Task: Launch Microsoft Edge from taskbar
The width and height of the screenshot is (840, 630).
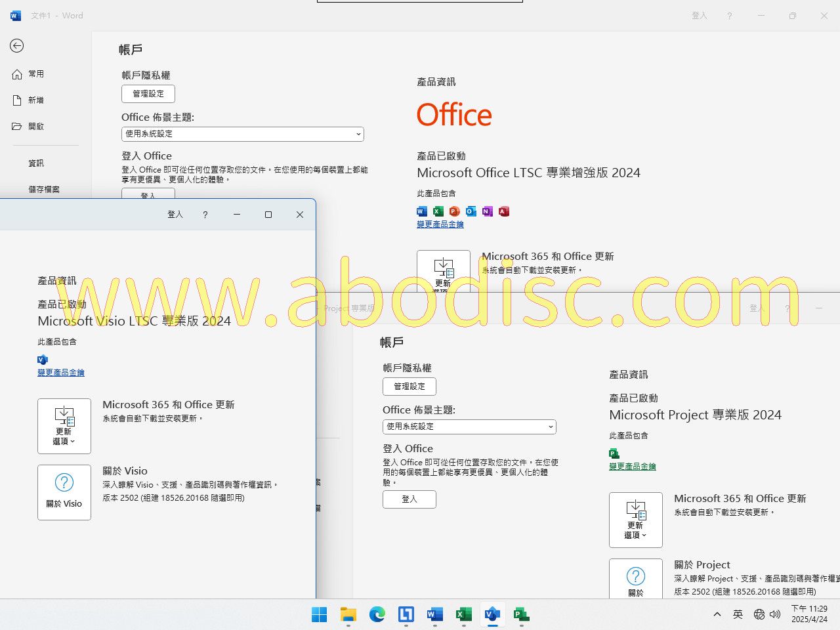Action: tap(377, 615)
